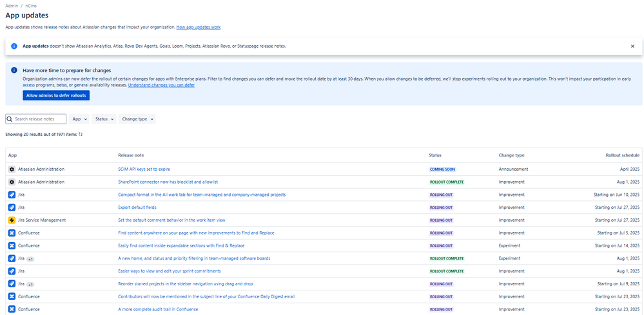
Task: Click ROLLING OUT badge in Export default fields row
Action: [441, 207]
